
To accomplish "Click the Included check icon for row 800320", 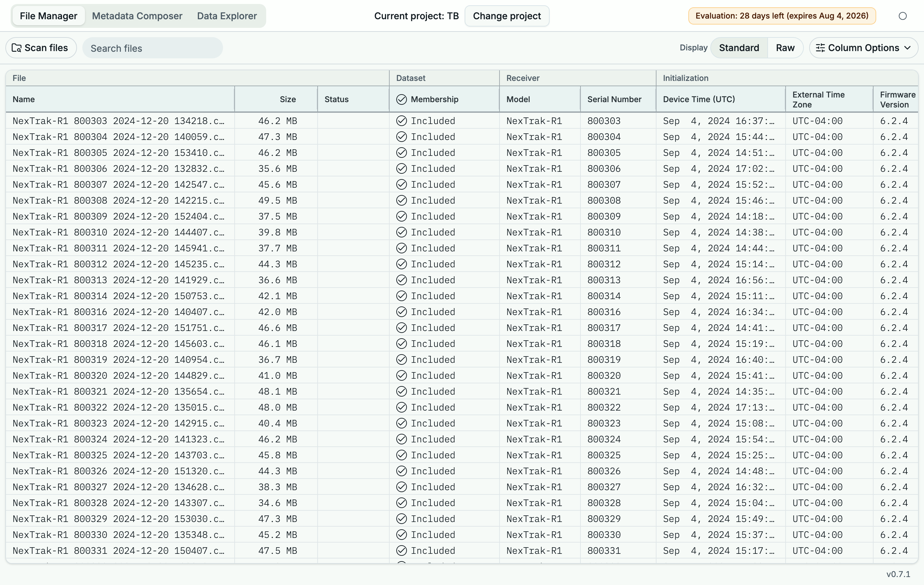I will [401, 375].
